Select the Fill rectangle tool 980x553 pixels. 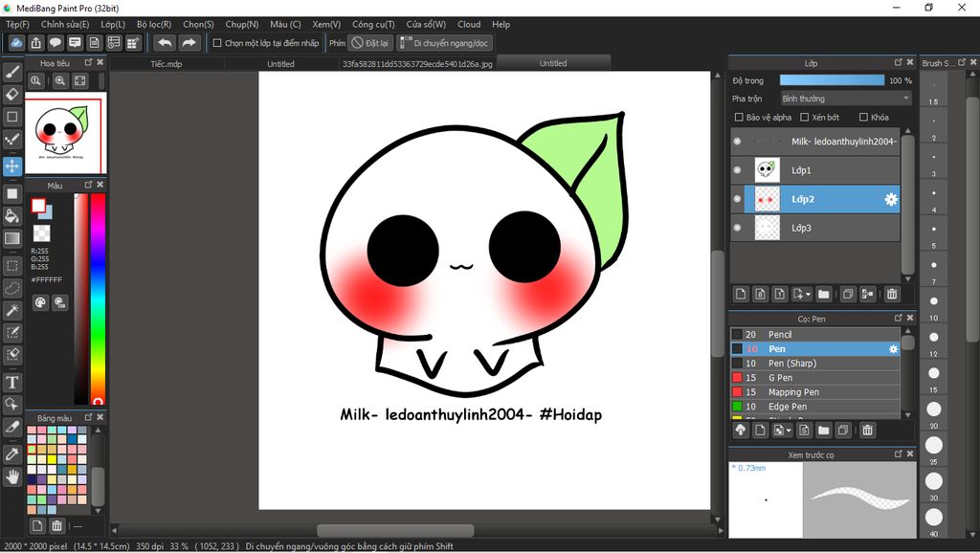(11, 193)
